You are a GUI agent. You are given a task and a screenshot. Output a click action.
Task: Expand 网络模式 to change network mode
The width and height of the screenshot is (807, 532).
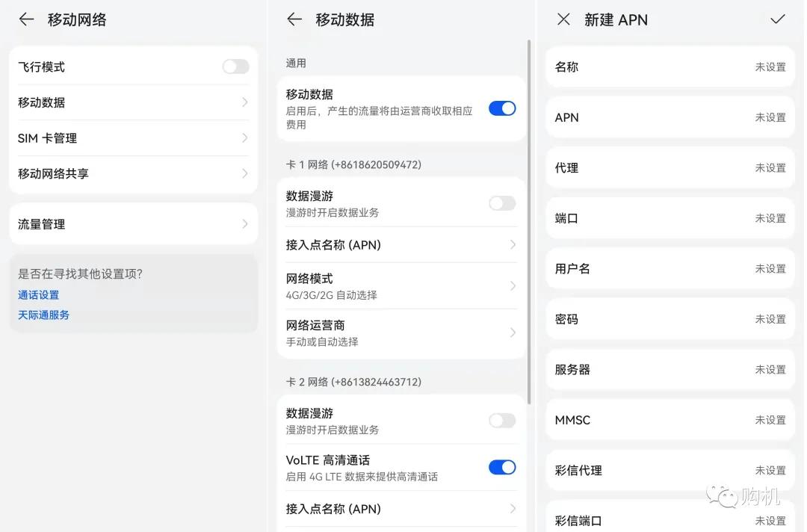coord(401,285)
